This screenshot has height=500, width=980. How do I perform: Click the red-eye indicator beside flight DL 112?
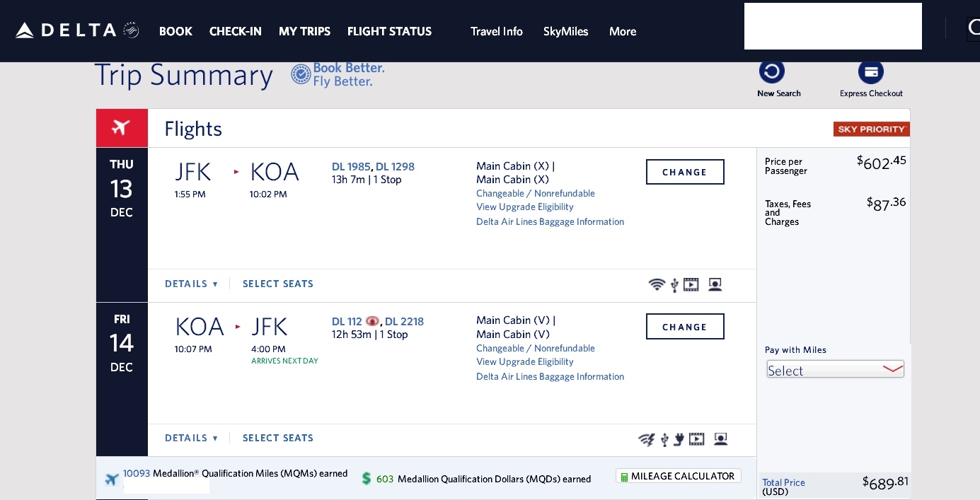(372, 321)
